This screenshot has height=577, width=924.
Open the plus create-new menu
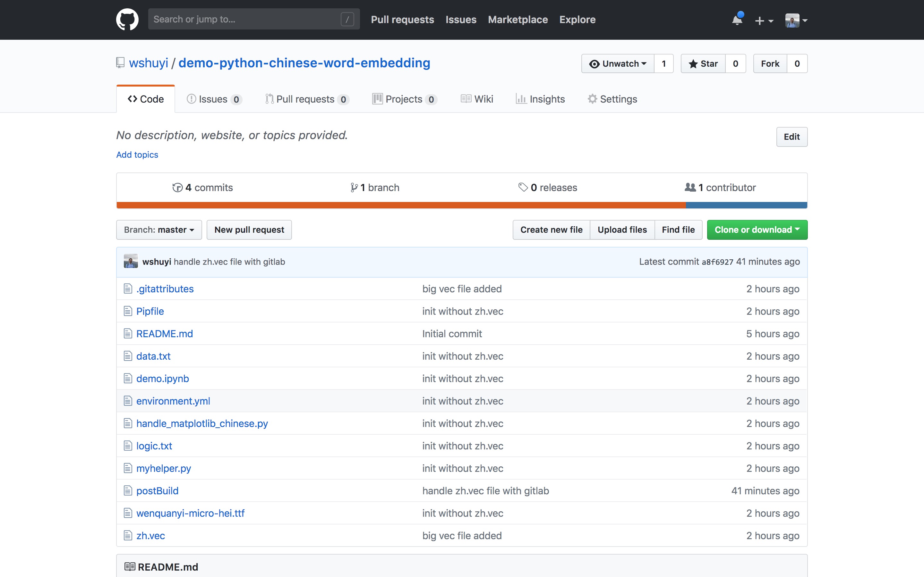click(764, 20)
